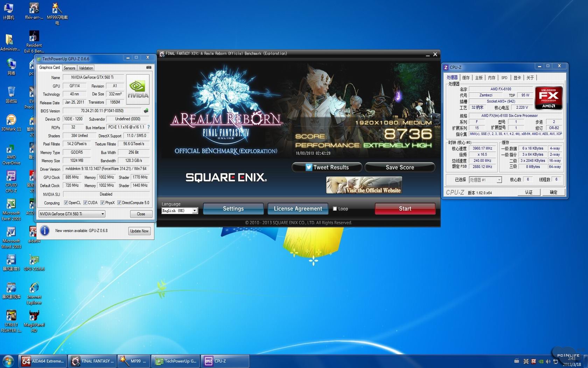Click the Tweet Results button
Image resolution: width=588 pixels, height=368 pixels.
327,167
